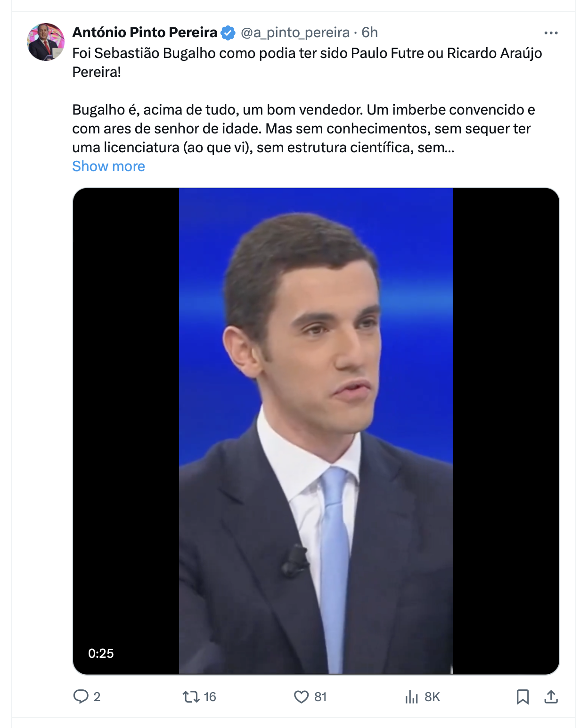Click the like count 81

click(x=320, y=697)
